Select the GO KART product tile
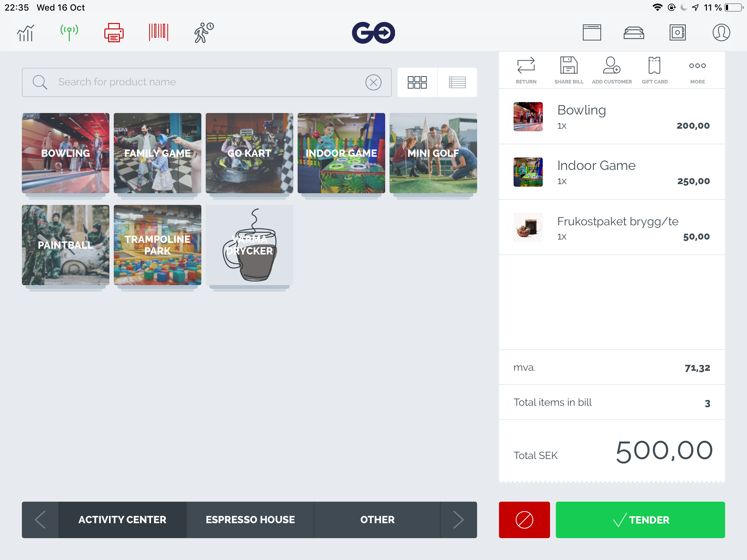The height and width of the screenshot is (560, 747). tap(249, 153)
